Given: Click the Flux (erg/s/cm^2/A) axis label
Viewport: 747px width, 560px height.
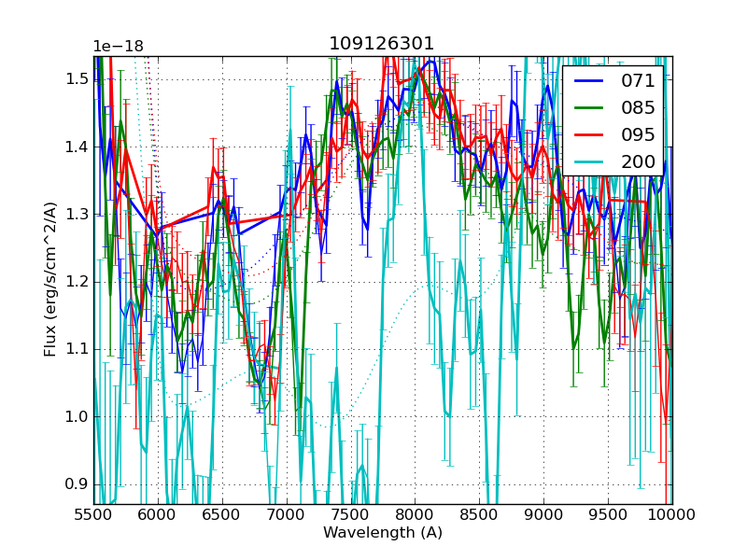Looking at the screenshot, I should tap(50, 278).
